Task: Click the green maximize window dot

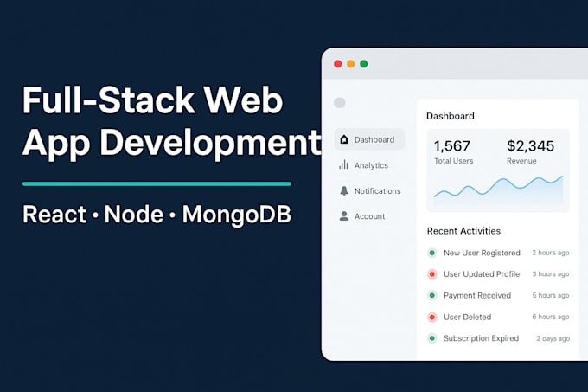Action: click(364, 64)
